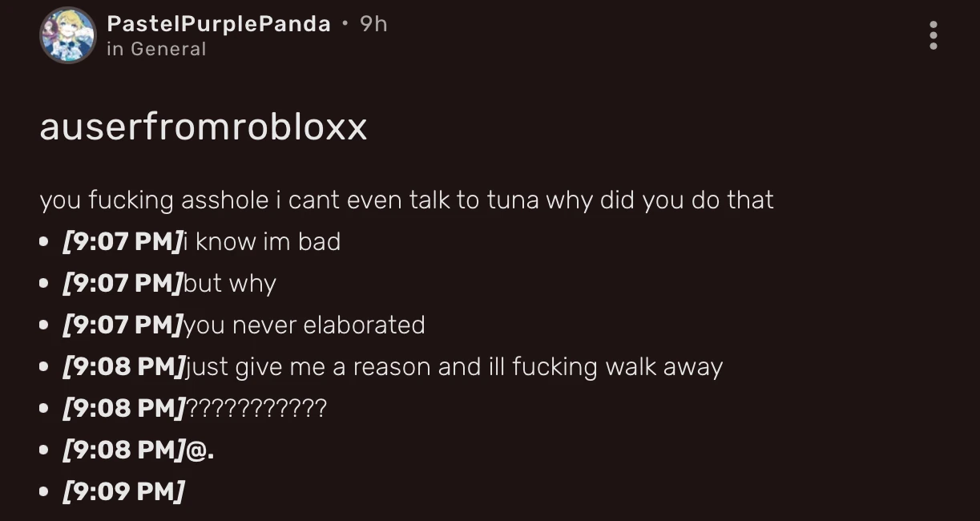Viewport: 980px width, 521px height.
Task: Click the bullet next to the '???????????' line
Action: 46,408
